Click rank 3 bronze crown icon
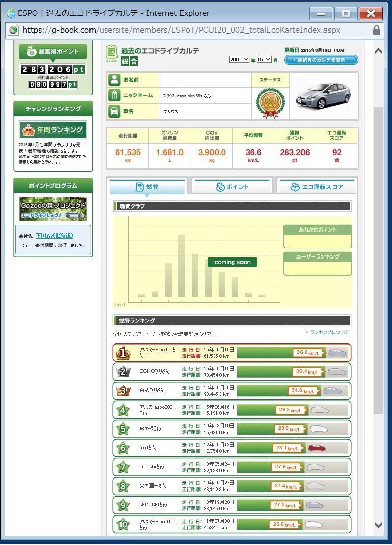The width and height of the screenshot is (392, 545). (123, 391)
